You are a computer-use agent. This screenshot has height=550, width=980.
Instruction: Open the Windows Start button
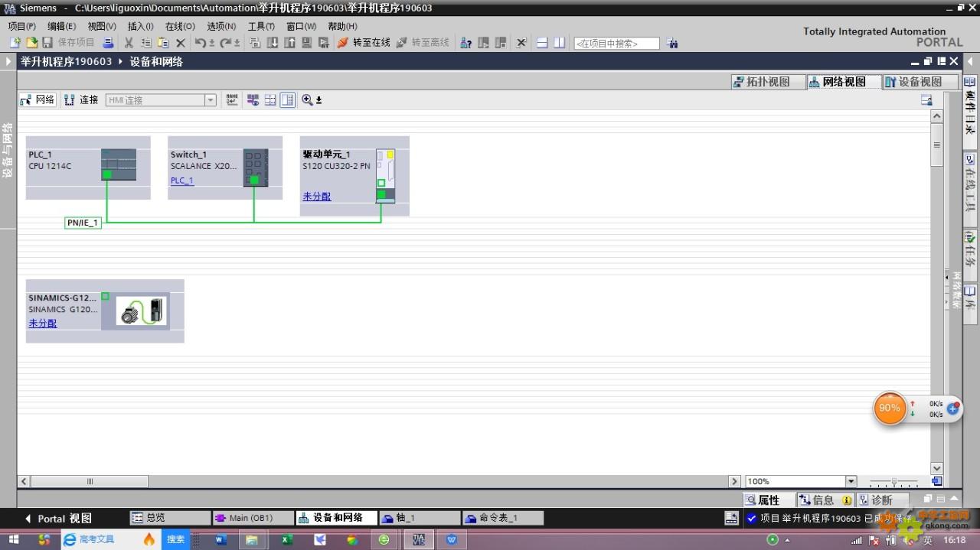(14, 539)
